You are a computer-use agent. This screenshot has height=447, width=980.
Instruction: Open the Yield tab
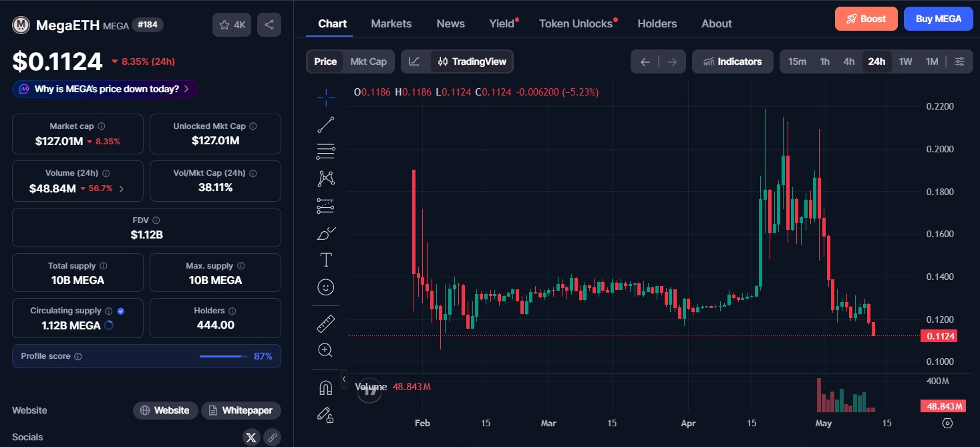[x=503, y=23]
